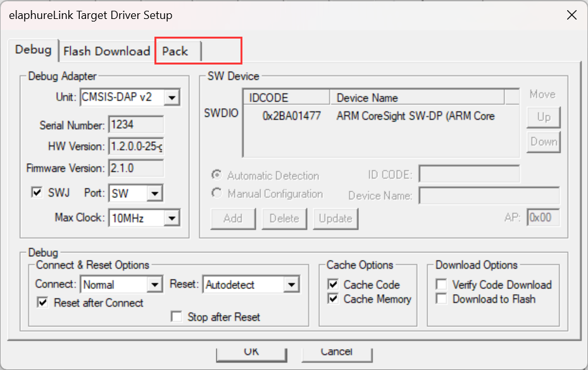Select the Automatic Detection radio button
Screen dimensions: 588x370
pos(216,175)
